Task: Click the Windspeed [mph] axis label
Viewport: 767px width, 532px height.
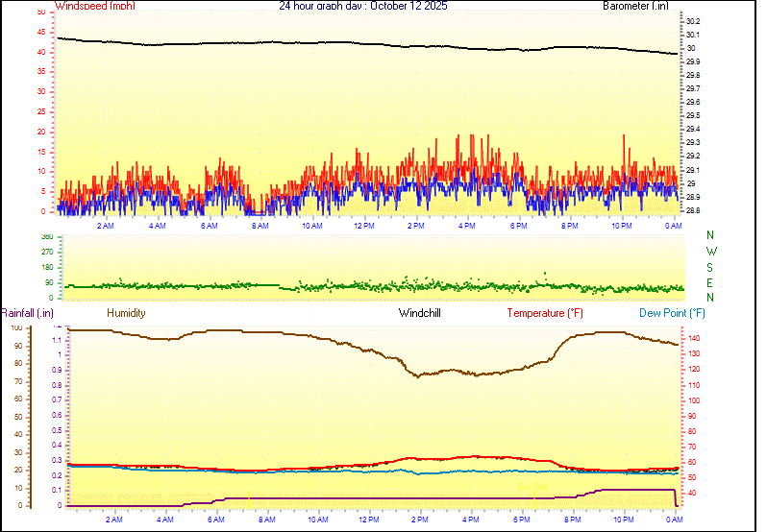Action: click(95, 6)
